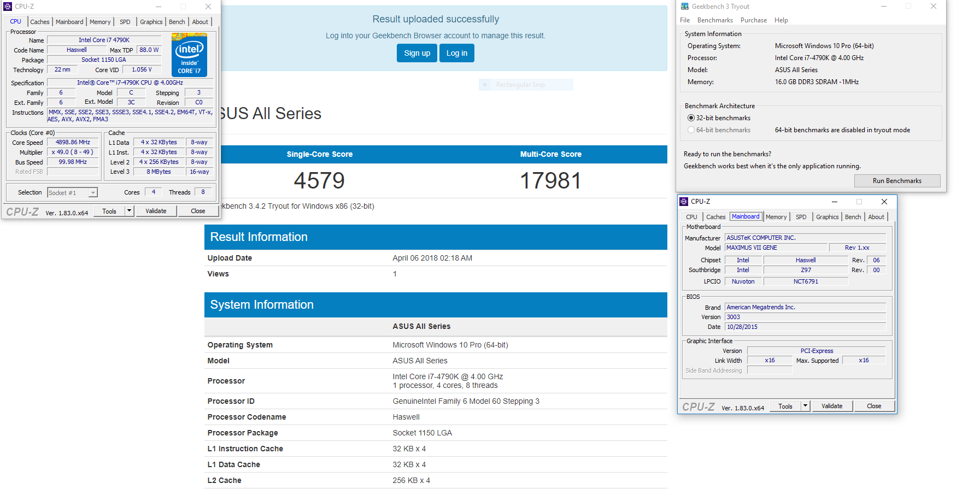Select 32-bit benchmarks radio option
980x489 pixels.
tap(691, 118)
